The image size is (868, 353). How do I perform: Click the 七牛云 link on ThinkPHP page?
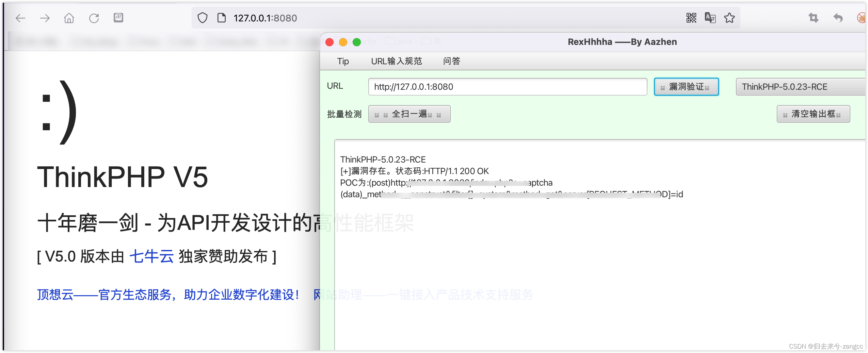tap(151, 256)
